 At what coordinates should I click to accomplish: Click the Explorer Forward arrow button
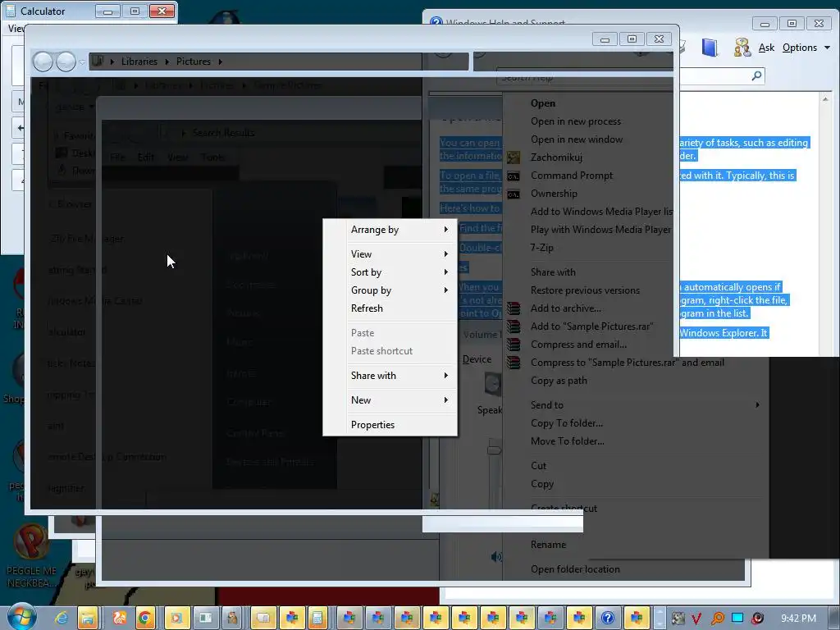coord(66,62)
